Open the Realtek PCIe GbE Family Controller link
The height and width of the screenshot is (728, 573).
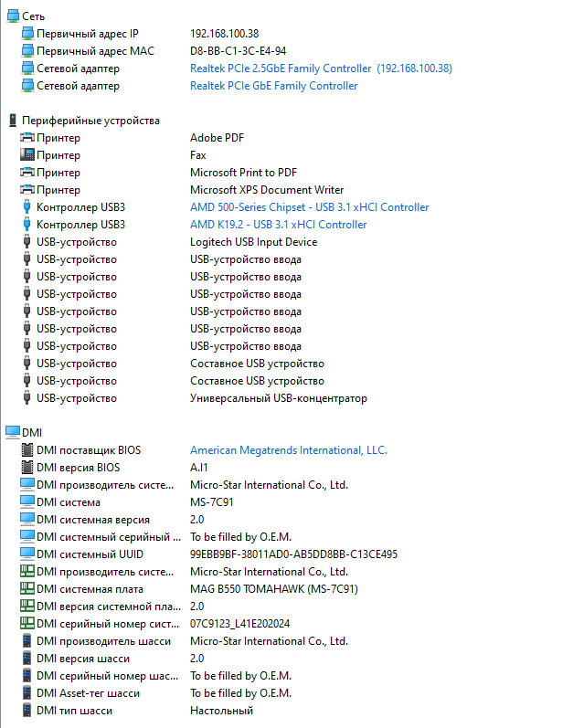[x=274, y=86]
